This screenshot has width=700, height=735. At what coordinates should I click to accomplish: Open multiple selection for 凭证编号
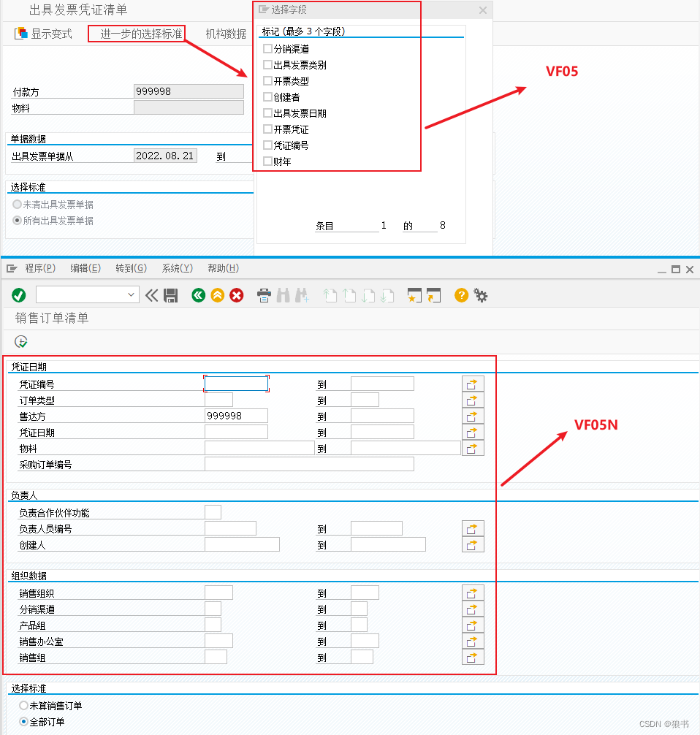[473, 383]
